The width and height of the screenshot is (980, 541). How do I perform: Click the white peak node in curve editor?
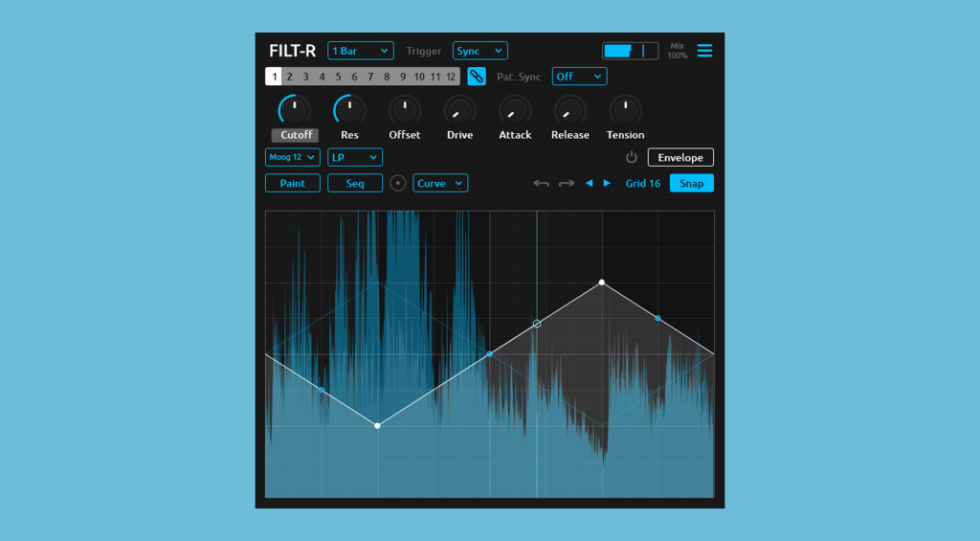(602, 282)
